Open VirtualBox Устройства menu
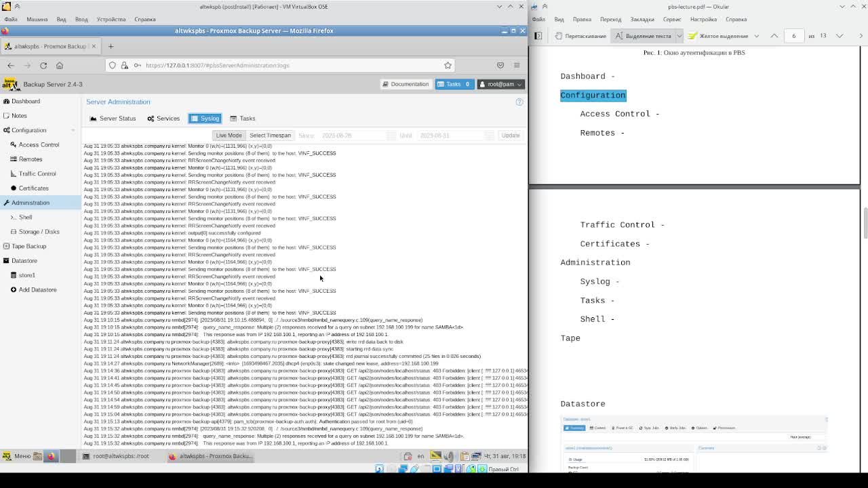This screenshot has width=868, height=488. point(111,19)
